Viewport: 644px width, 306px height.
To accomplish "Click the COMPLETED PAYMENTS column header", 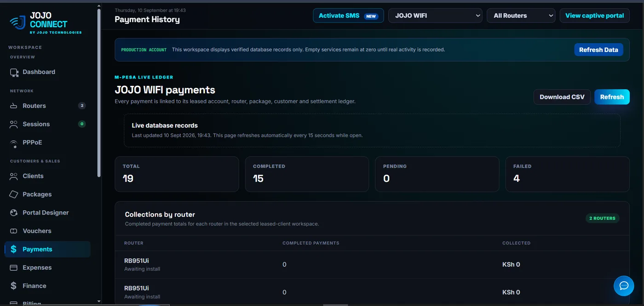I will 311,243.
